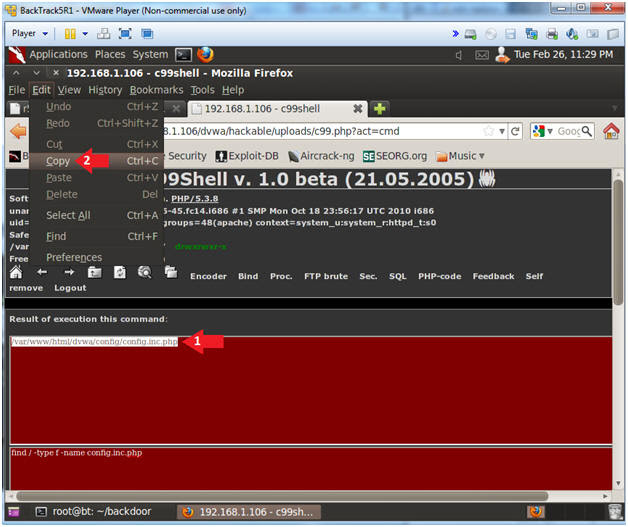The image size is (628, 527).
Task: Click the VMware floppy device icon
Action: pyautogui.click(x=510, y=34)
